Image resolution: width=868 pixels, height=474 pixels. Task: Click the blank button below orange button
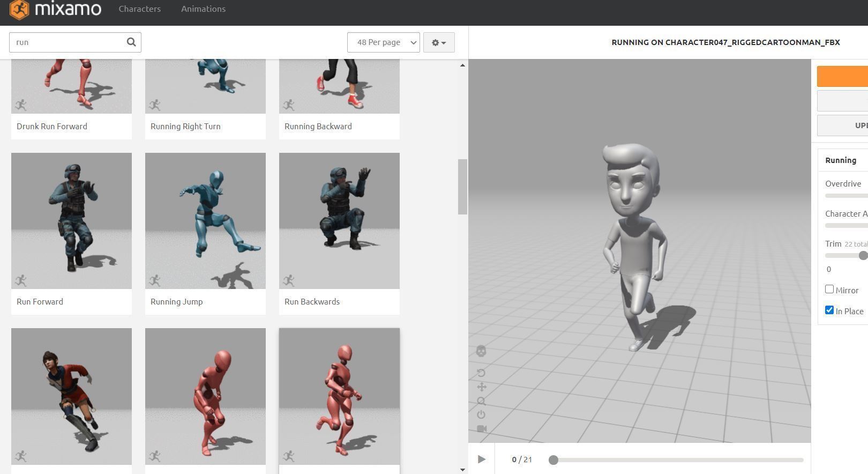click(842, 101)
